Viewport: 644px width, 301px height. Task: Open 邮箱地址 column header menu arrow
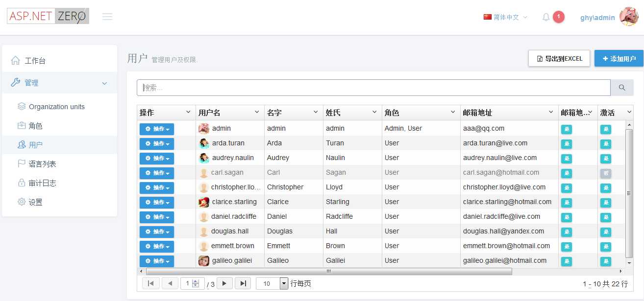(x=551, y=113)
